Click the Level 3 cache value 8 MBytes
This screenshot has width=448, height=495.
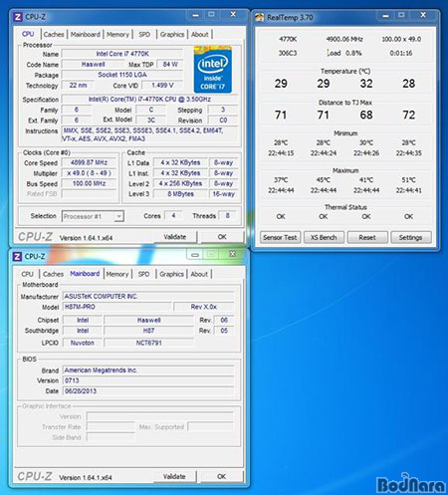180,194
